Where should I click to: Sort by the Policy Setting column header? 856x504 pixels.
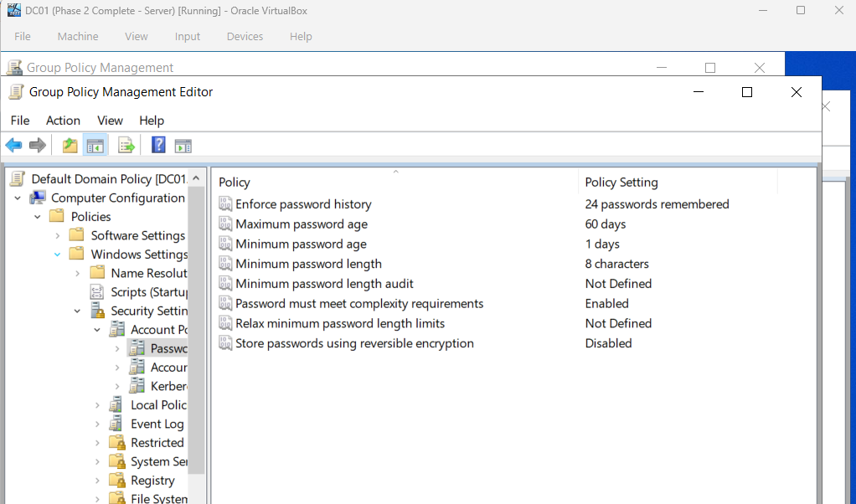[x=678, y=182]
